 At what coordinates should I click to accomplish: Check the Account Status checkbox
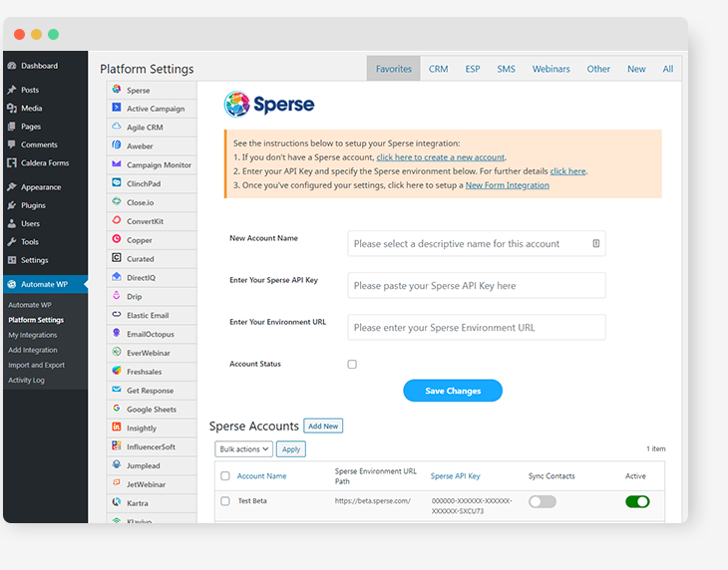click(352, 364)
